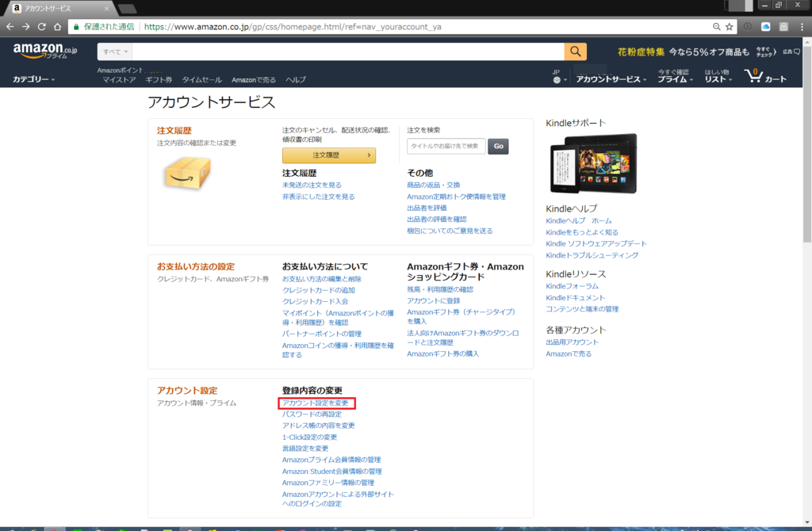Image resolution: width=812 pixels, height=531 pixels.
Task: Open Amazon定期おトク便情報を管理 link
Action: [x=456, y=197]
